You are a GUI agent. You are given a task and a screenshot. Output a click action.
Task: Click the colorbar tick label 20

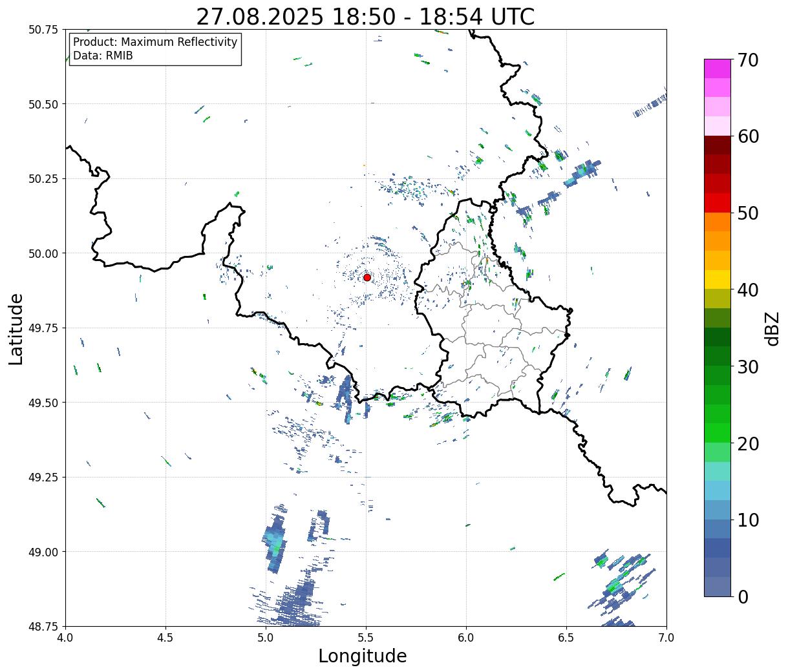(747, 443)
